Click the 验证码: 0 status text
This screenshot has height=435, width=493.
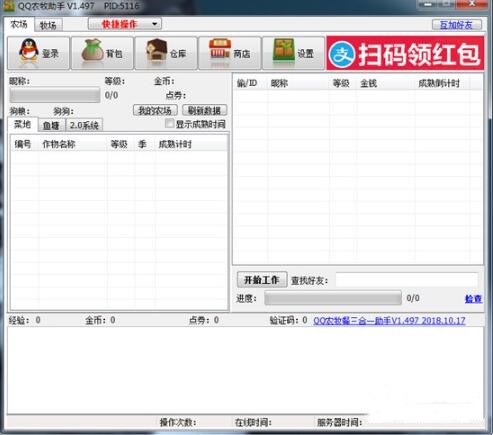[x=288, y=320]
